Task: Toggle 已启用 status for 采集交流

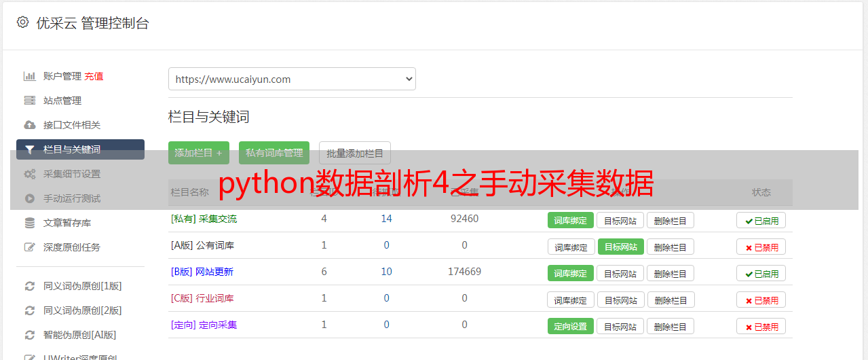Action: coord(761,220)
